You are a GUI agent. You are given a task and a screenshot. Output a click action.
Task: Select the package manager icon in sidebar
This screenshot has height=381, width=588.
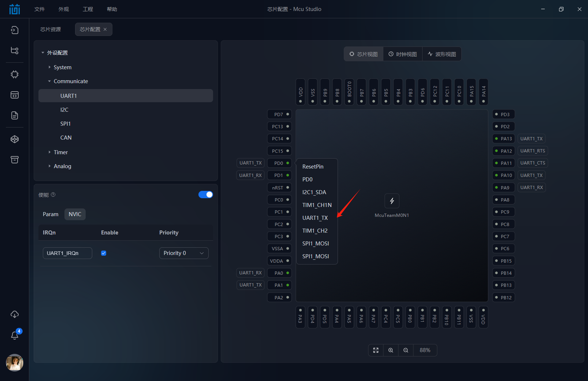pos(15,139)
